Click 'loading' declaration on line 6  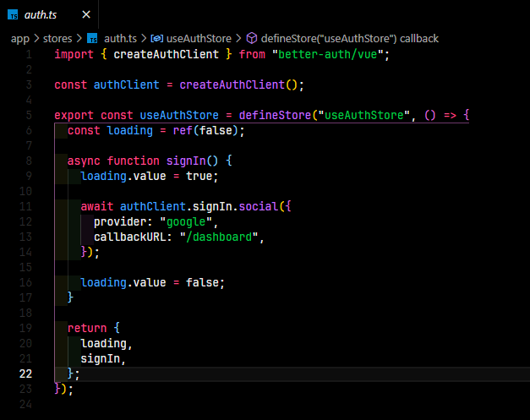[x=130, y=130]
